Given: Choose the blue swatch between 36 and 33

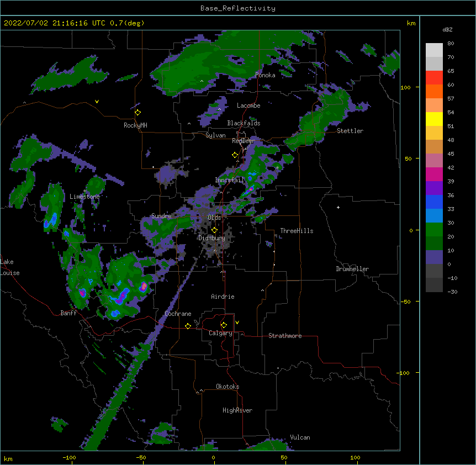Looking at the screenshot, I should click(x=434, y=202).
